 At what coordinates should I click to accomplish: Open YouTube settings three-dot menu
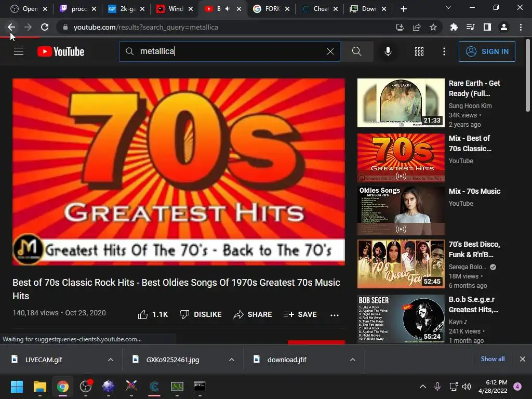tap(444, 51)
